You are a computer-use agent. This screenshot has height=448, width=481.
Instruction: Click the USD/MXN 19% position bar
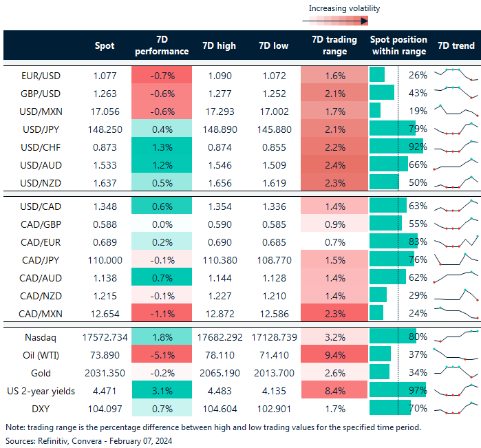[x=375, y=110]
